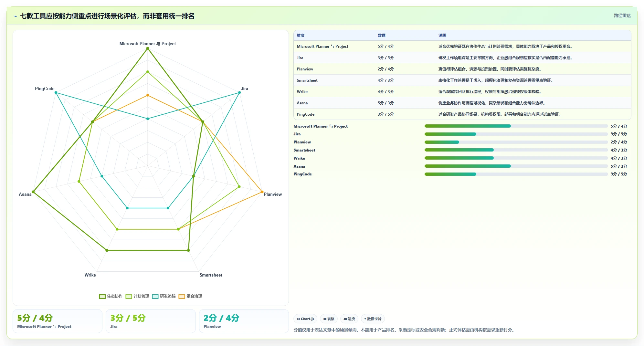The width and height of the screenshot is (644, 346).
Task: Click the Chart.js tag chip
Action: click(x=305, y=319)
